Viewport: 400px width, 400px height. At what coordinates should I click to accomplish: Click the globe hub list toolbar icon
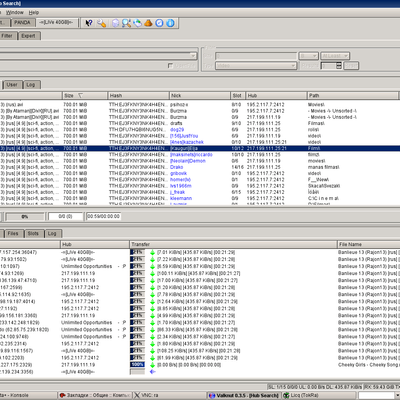137,23
